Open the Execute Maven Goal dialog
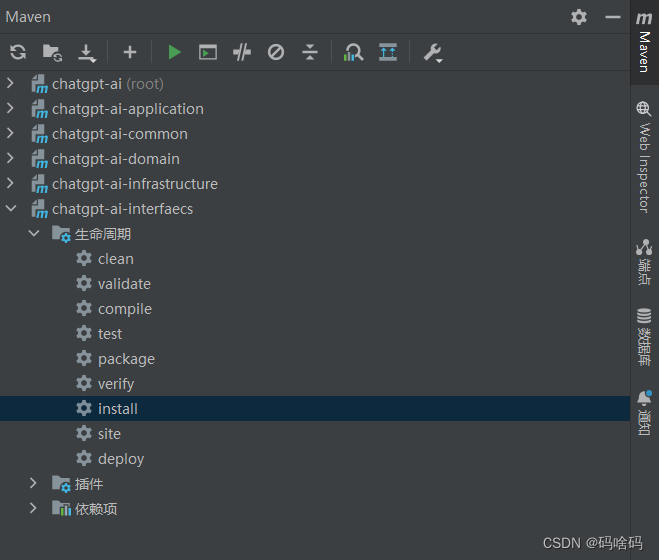This screenshot has height=560, width=659. click(x=208, y=53)
